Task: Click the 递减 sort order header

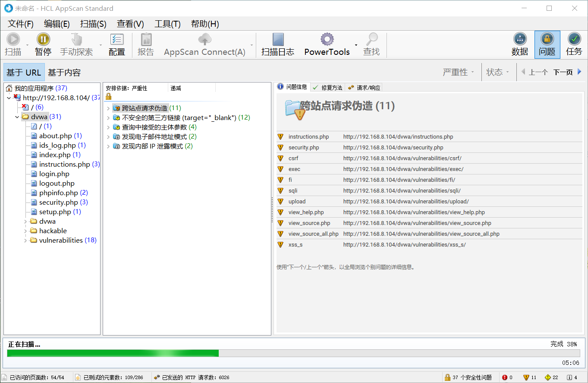Action: click(192, 88)
